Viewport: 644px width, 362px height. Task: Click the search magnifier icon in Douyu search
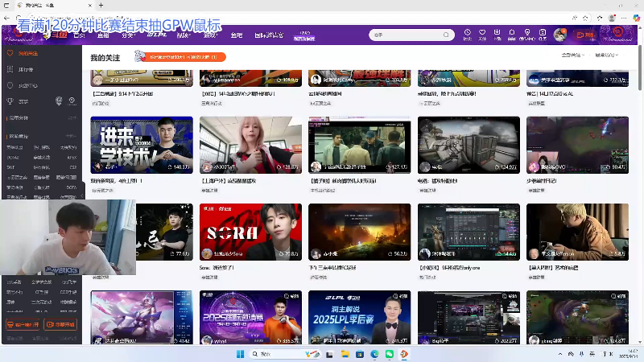446,35
